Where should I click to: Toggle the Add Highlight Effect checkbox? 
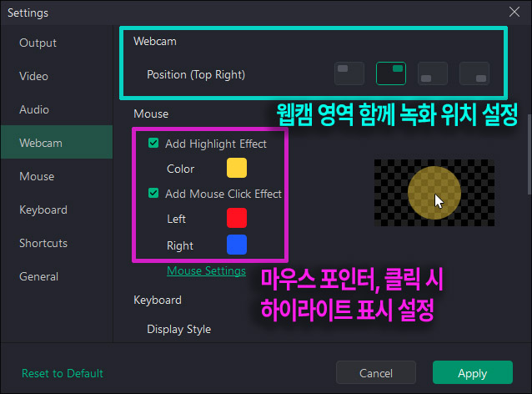click(x=153, y=143)
